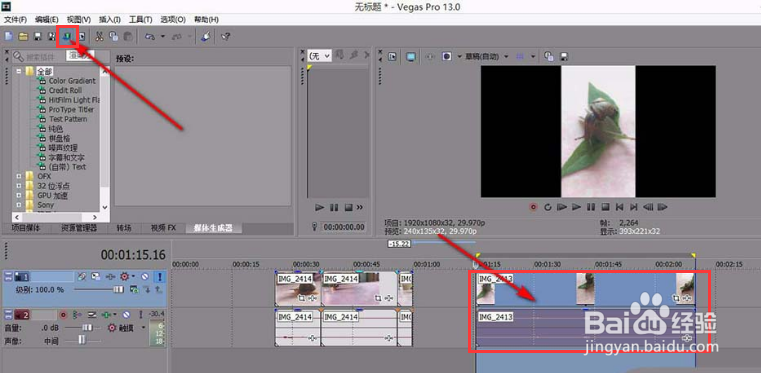The height and width of the screenshot is (373, 761).
Task: Click the Save floppy disk icon
Action: click(x=37, y=36)
